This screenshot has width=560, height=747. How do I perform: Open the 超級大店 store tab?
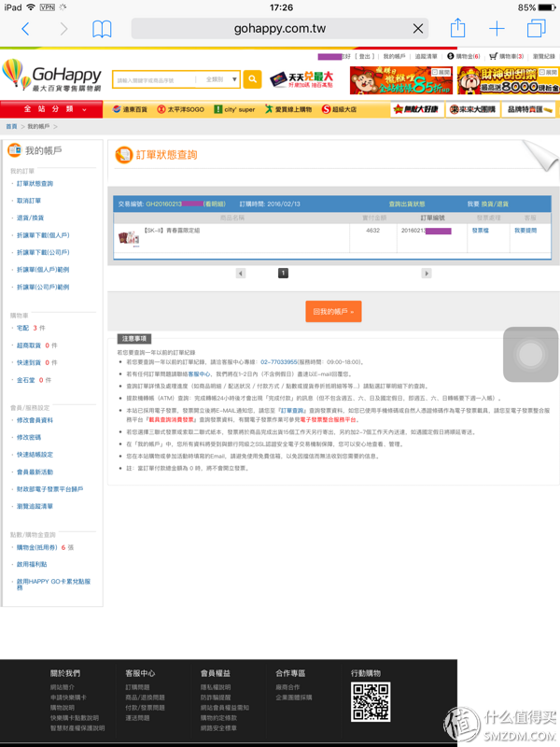[339, 109]
